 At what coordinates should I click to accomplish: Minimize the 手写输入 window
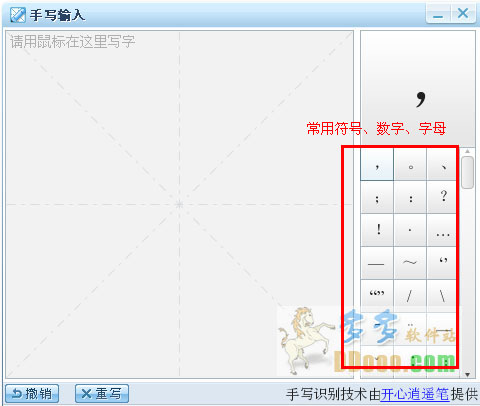pyautogui.click(x=438, y=14)
